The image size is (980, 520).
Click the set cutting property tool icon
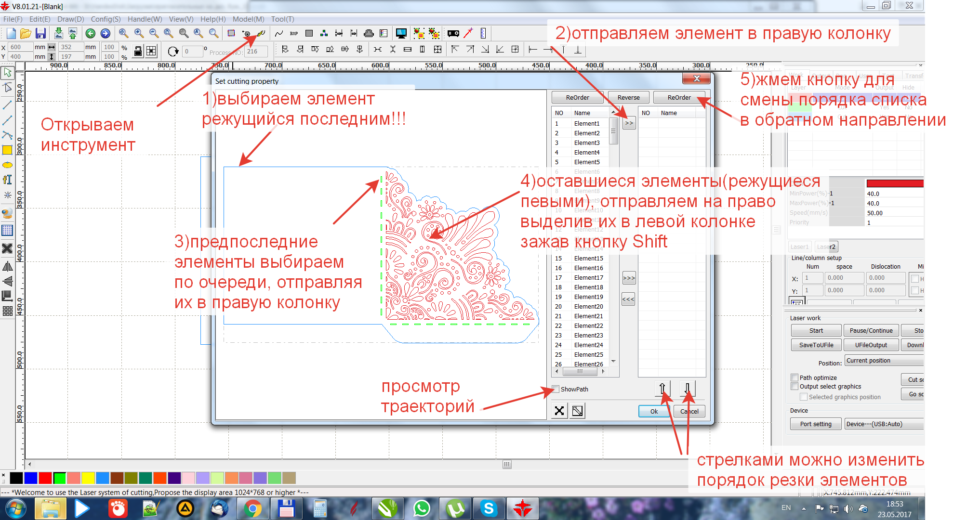261,33
